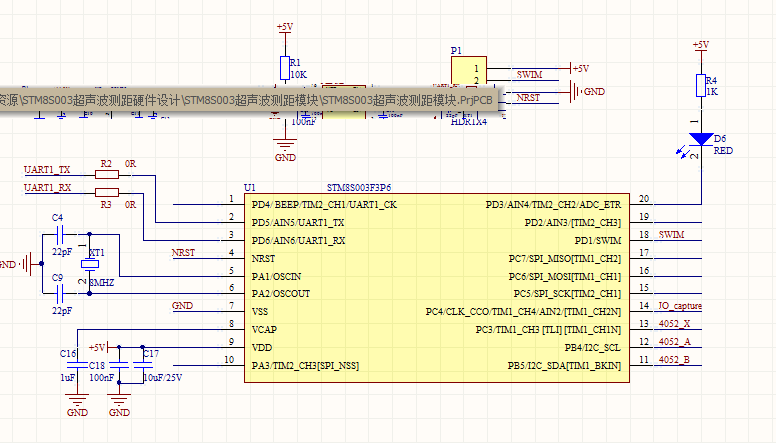The width and height of the screenshot is (776, 443).
Task: Click the UART1_RX net label
Action: pyautogui.click(x=48, y=188)
